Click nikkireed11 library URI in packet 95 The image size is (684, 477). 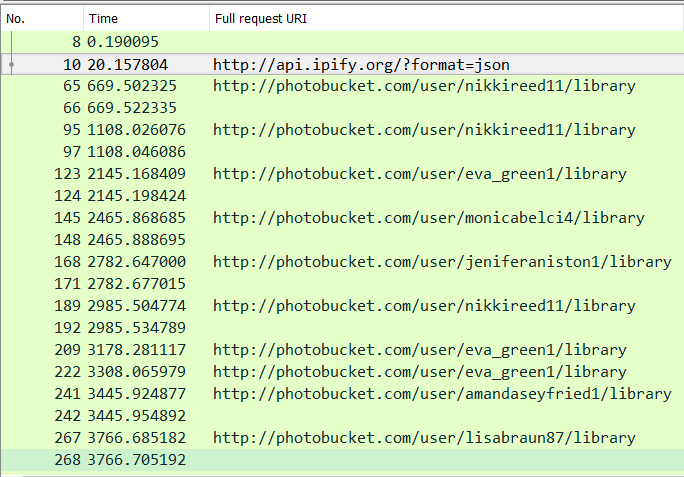click(424, 130)
